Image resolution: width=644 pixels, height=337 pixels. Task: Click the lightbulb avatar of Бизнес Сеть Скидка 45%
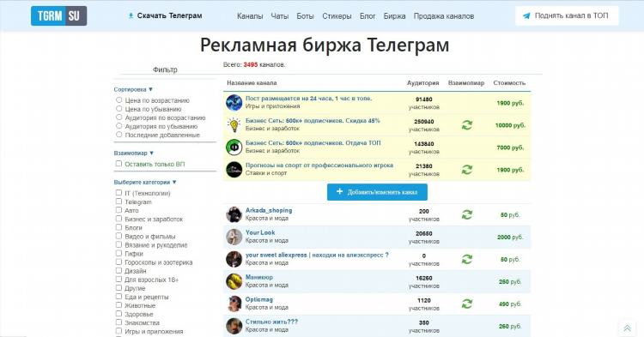coord(234,124)
